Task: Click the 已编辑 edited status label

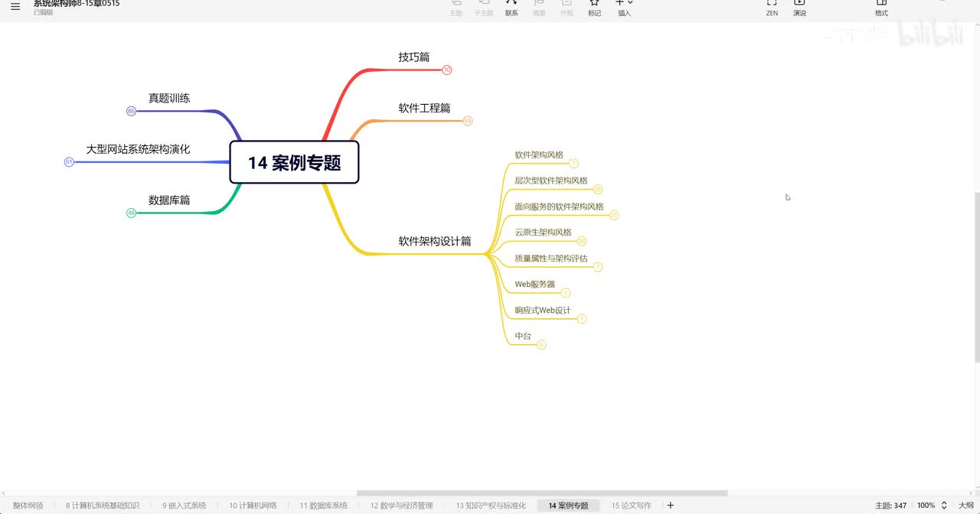Action: [43, 13]
